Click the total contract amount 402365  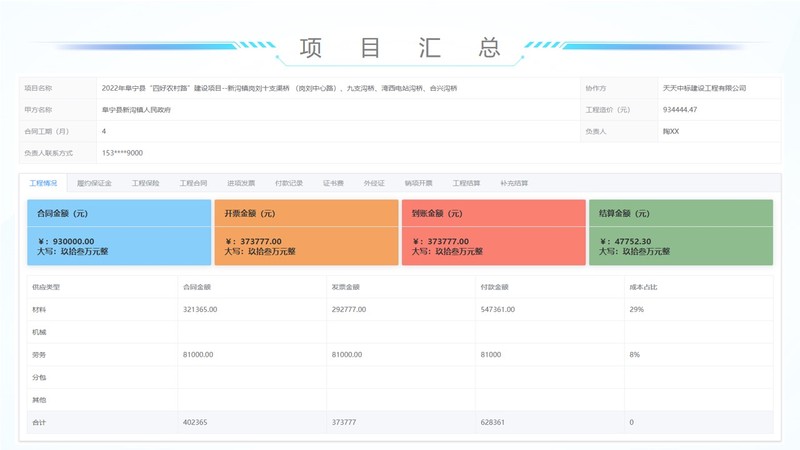(195, 422)
